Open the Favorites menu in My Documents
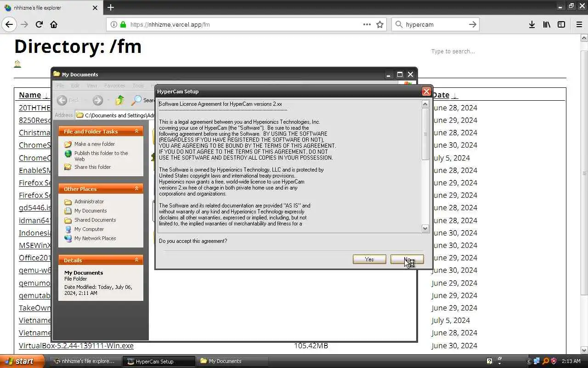588x368 pixels. tap(115, 86)
